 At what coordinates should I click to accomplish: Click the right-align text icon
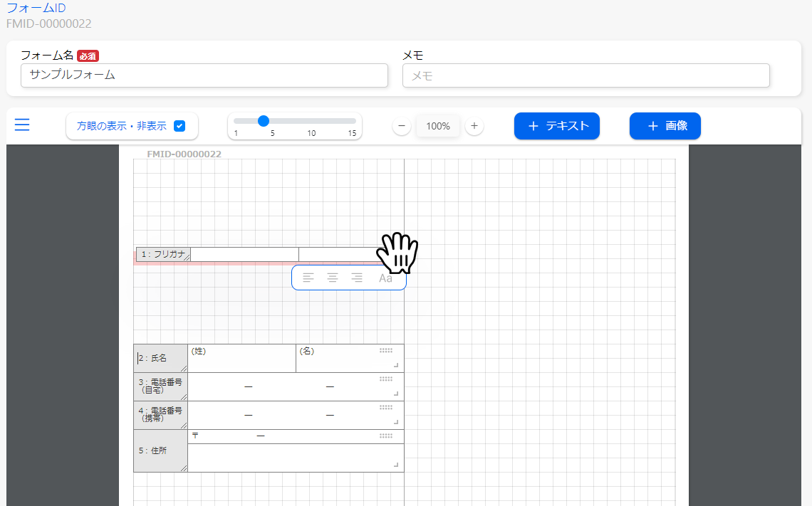(357, 278)
